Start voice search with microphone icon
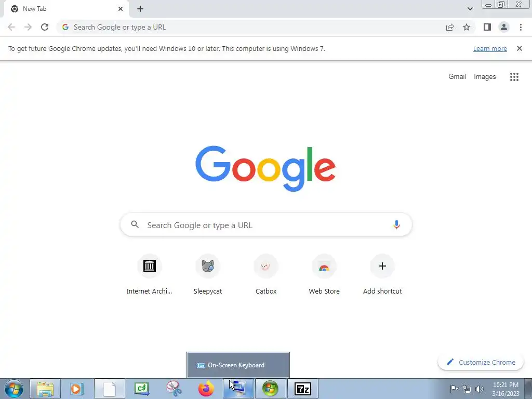 [396, 224]
